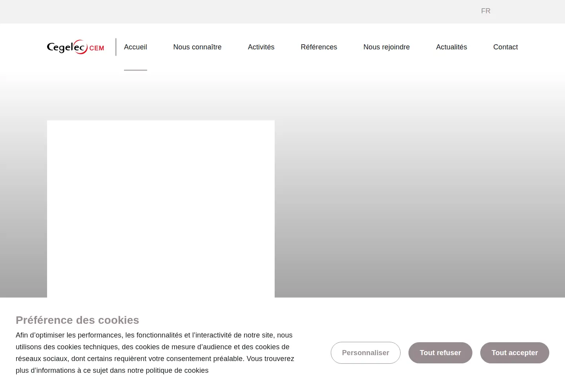Screen dimensions: 565x392
Task: View the Actualités page
Action: click(x=452, y=47)
